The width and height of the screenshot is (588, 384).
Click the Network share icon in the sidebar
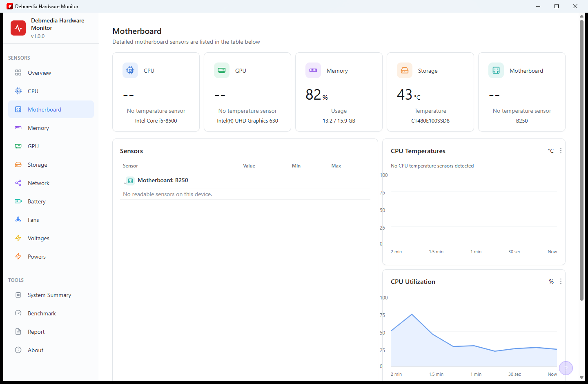[x=18, y=183]
